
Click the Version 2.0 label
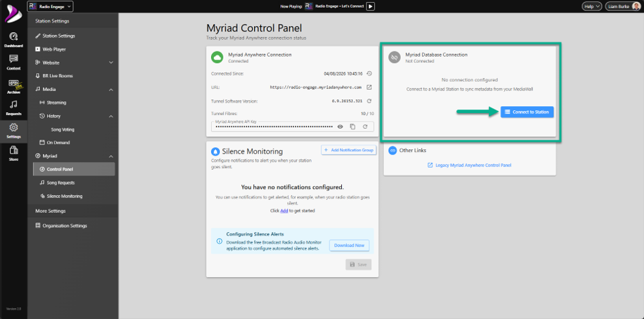point(14,309)
